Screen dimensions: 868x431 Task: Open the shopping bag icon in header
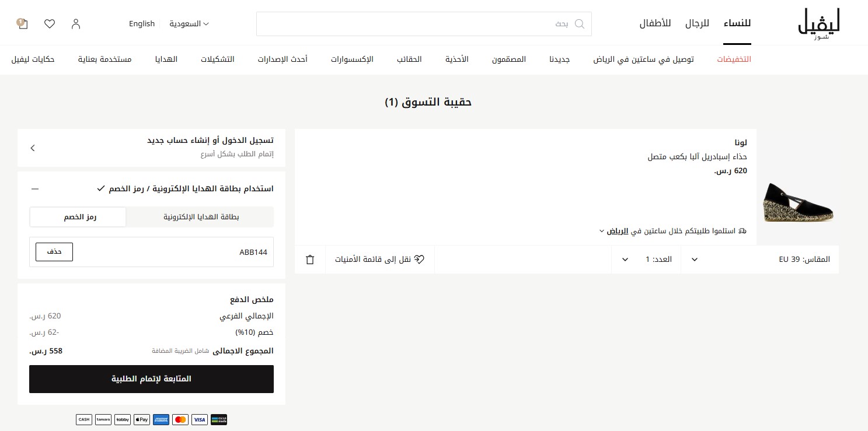[x=22, y=23]
